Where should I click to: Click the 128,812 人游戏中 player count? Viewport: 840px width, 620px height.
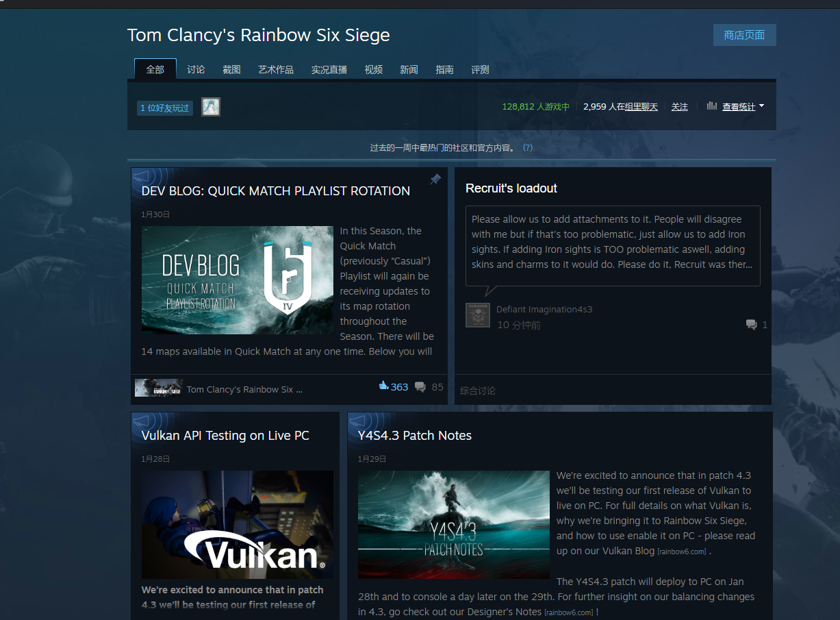tap(535, 107)
